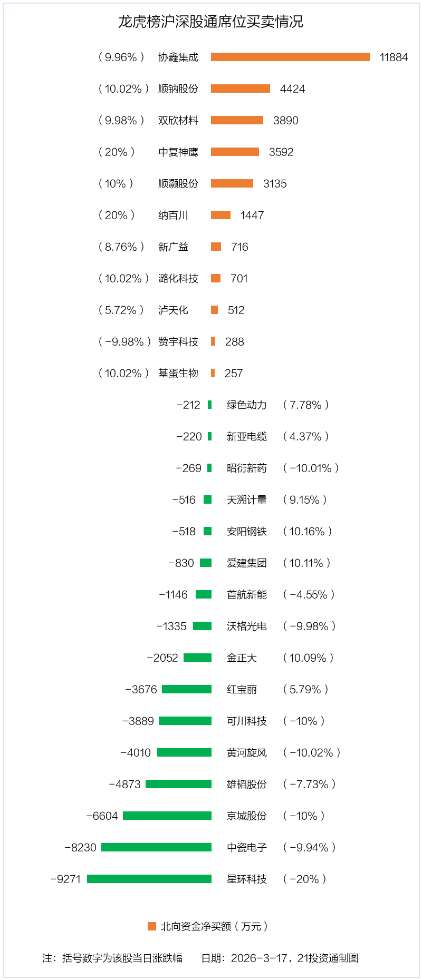Image resolution: width=422 pixels, height=980 pixels.
Task: Select the 顺钠股份 stock label
Action: (178, 89)
